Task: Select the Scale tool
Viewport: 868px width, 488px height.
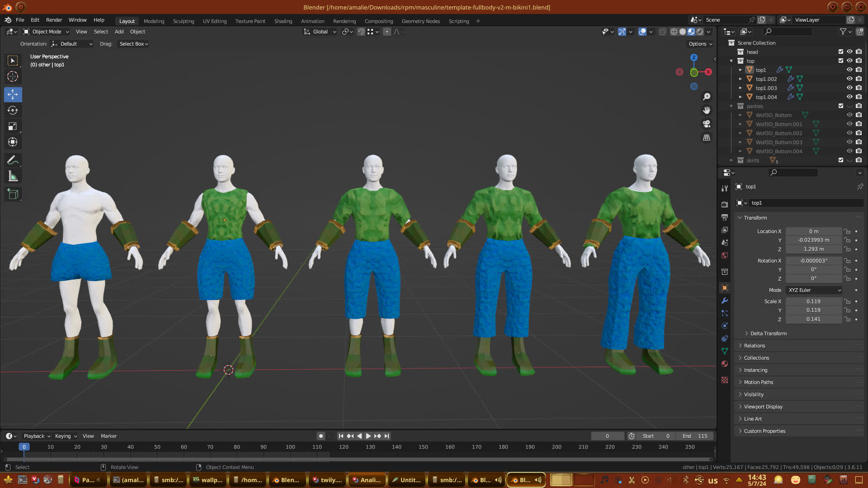Action: point(13,127)
